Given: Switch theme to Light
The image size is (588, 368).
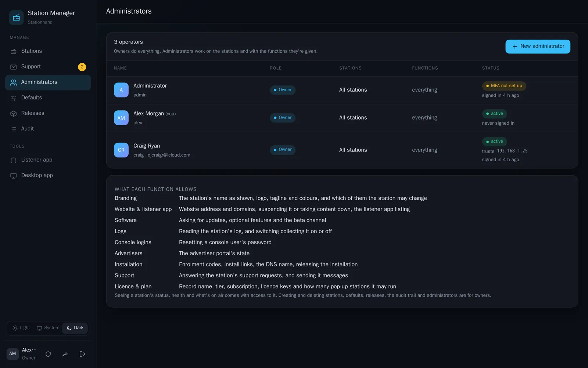Looking at the screenshot, I should pos(21,328).
